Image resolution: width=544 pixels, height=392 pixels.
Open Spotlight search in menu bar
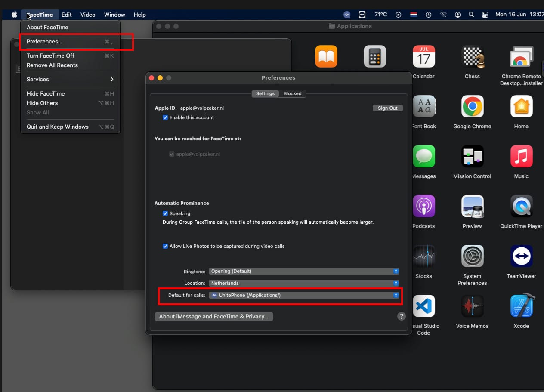tap(471, 15)
